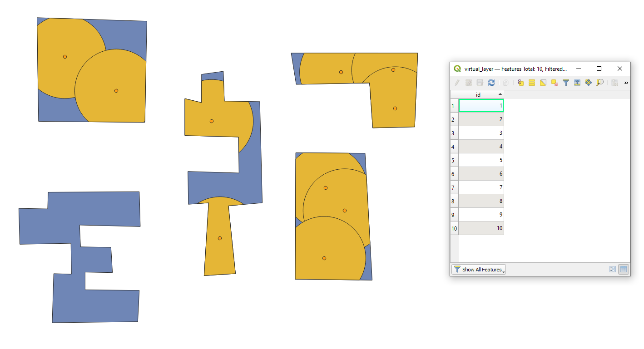Zoom map to selected rows
Viewport: 644px width, 349px height.
600,83
